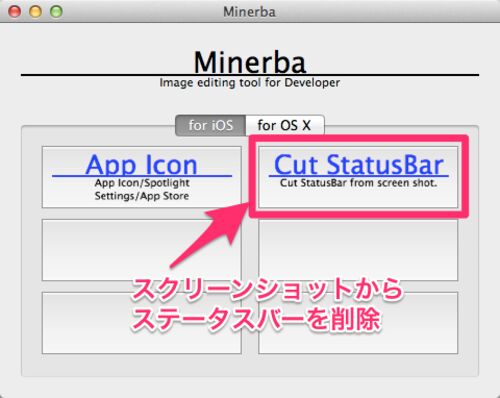Image resolution: width=500 pixels, height=398 pixels.
Task: Click the yellow minimize window button
Action: pos(35,12)
